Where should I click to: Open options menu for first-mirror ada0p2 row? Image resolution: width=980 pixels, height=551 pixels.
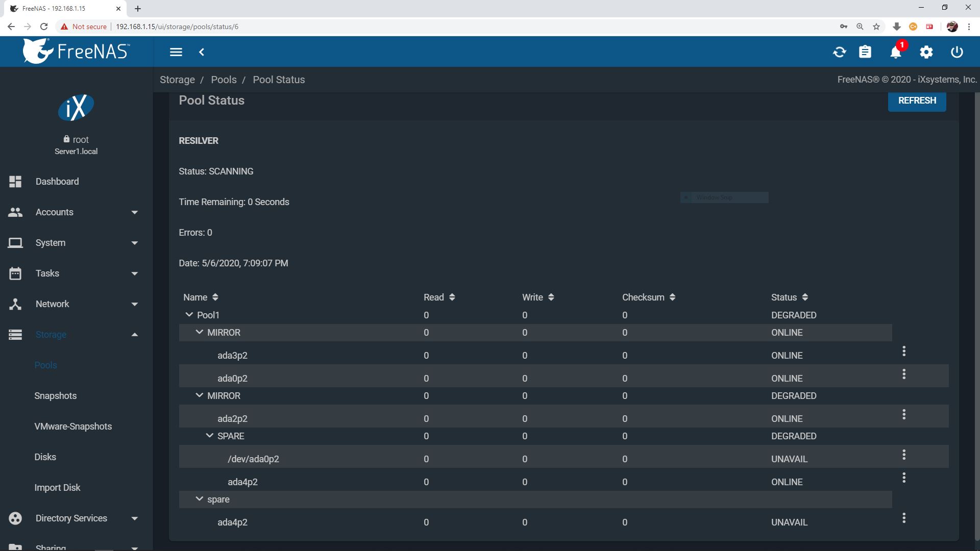tap(904, 374)
